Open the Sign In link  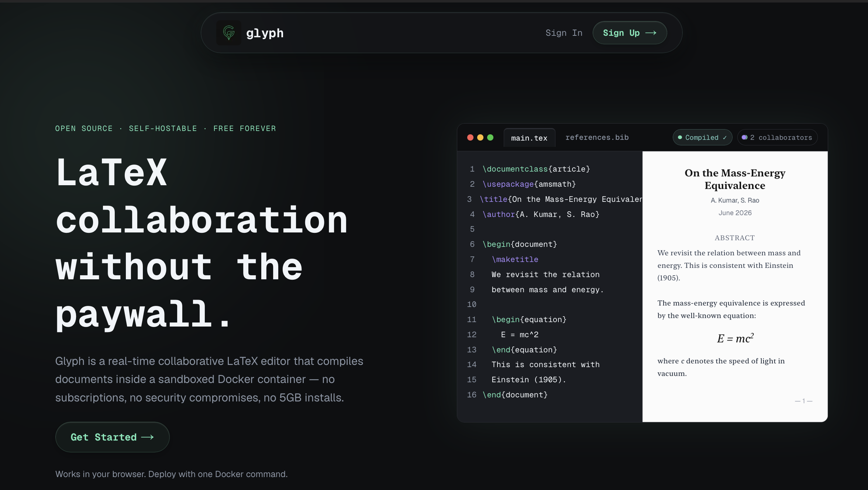(564, 33)
